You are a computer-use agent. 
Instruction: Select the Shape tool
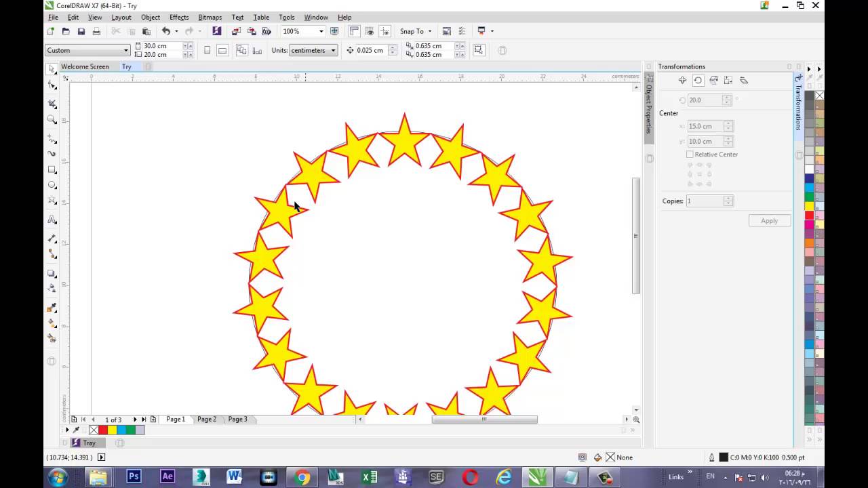tap(52, 85)
